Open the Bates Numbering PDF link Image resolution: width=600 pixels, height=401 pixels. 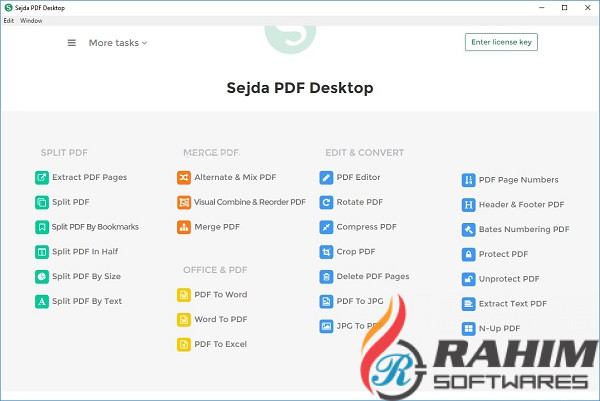[524, 230]
